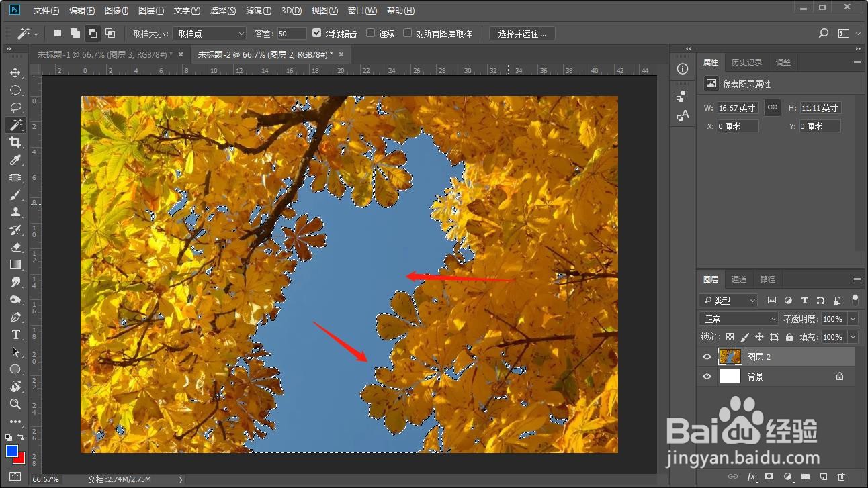This screenshot has width=868, height=488.
Task: Select the Zoom tool
Action: pos(15,404)
